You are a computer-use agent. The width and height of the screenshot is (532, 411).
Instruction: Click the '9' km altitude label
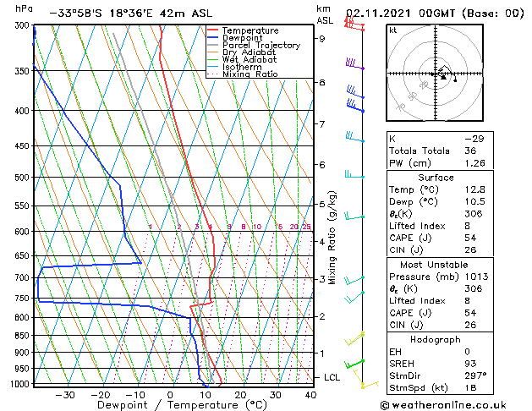pyautogui.click(x=321, y=39)
